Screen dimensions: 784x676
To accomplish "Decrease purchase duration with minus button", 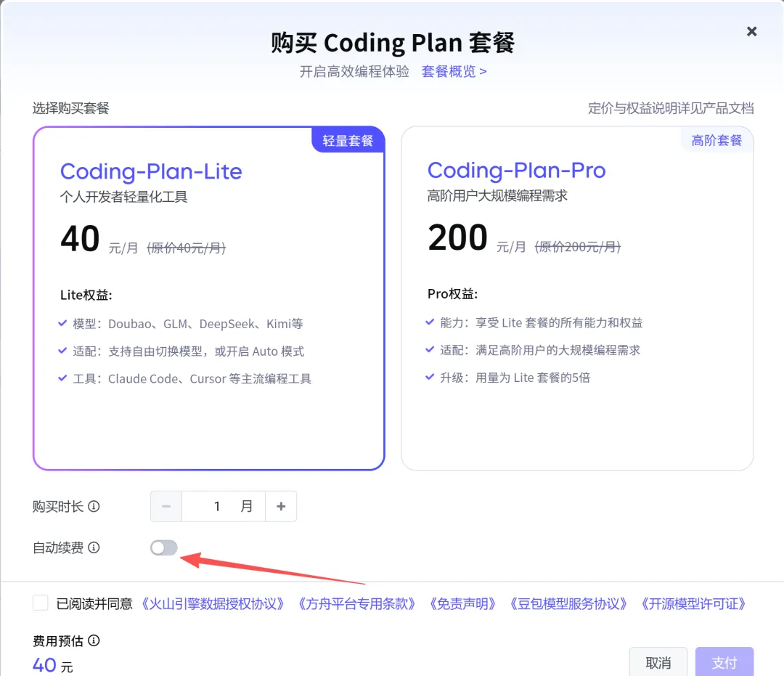I will coord(166,507).
